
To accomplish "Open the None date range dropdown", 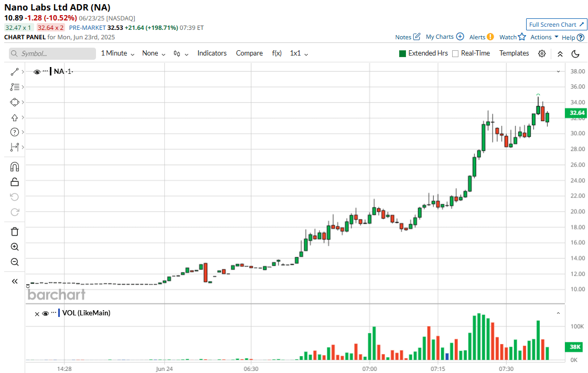I will [x=154, y=53].
